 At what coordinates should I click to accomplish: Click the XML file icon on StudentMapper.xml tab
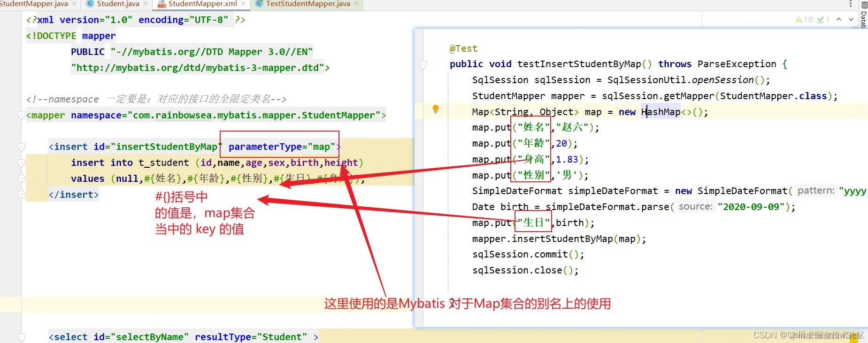click(161, 4)
